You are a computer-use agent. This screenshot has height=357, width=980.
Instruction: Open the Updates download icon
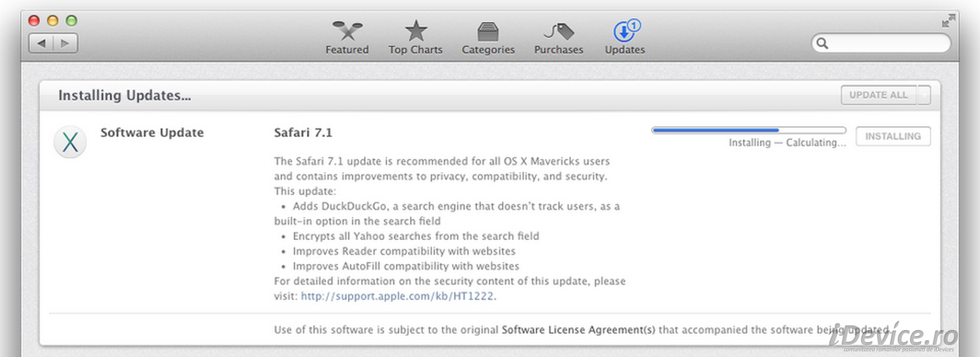624,32
